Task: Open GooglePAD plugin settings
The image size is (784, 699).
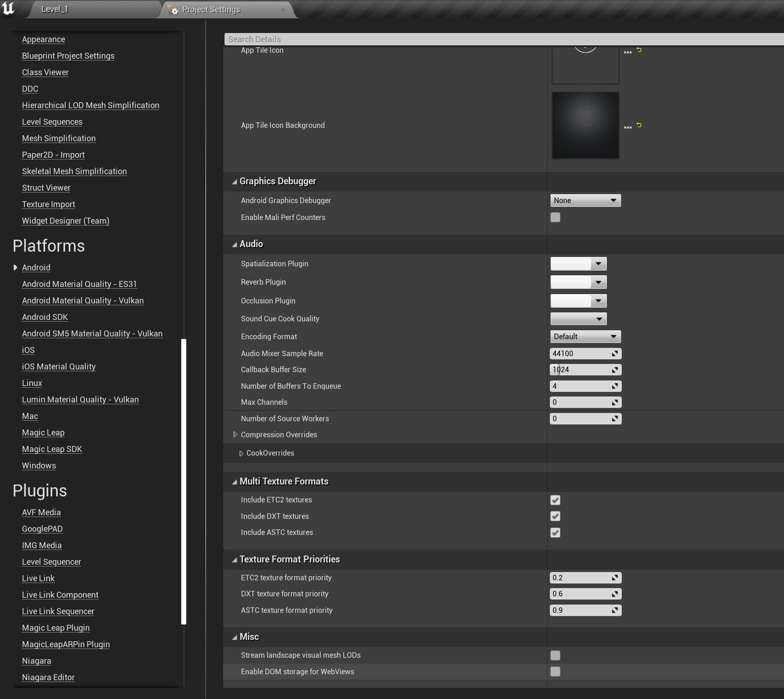Action: [42, 529]
